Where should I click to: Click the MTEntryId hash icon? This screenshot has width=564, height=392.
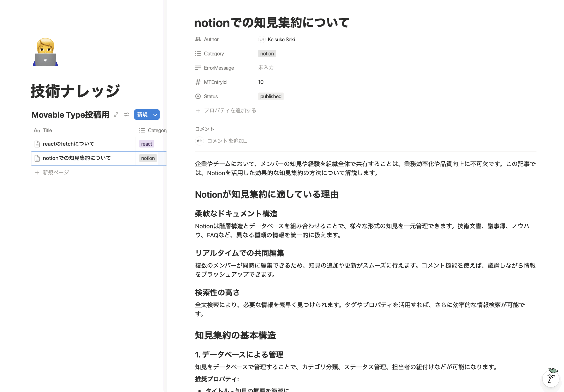click(x=198, y=82)
